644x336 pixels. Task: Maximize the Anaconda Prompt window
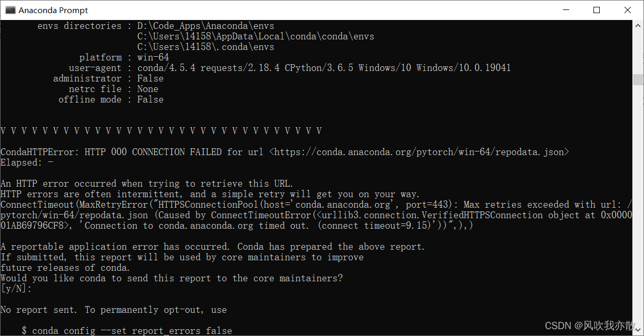point(597,10)
